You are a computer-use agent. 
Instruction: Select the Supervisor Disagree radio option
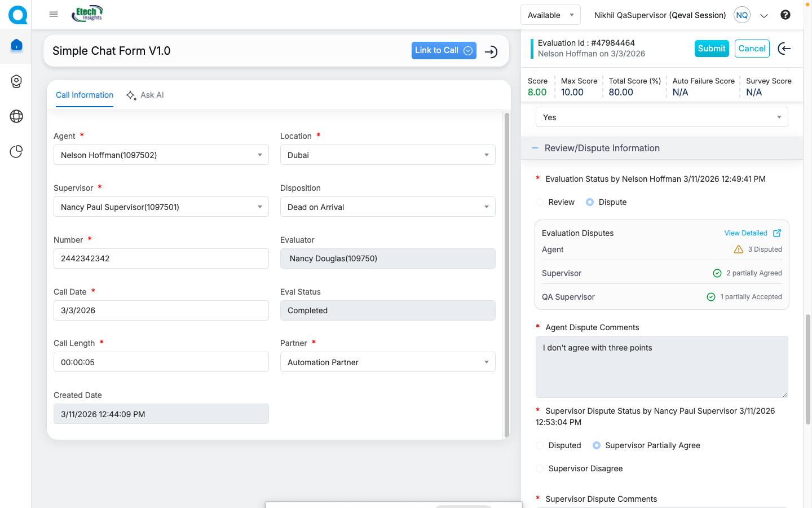click(x=540, y=468)
